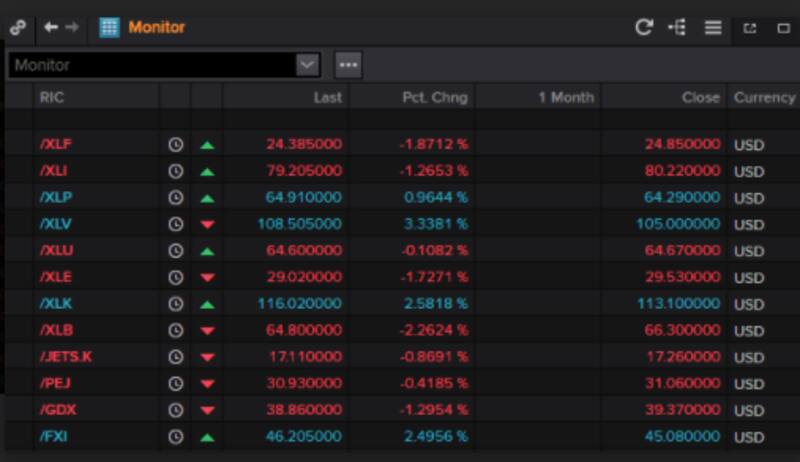Go back with the left arrow
The height and width of the screenshot is (462, 800).
(x=51, y=28)
